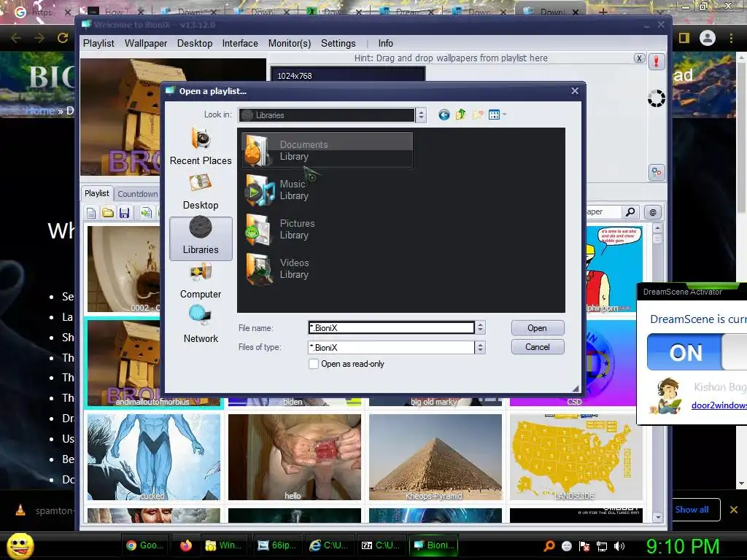
Task: Open the Monitor(s) menu
Action: pyautogui.click(x=290, y=43)
